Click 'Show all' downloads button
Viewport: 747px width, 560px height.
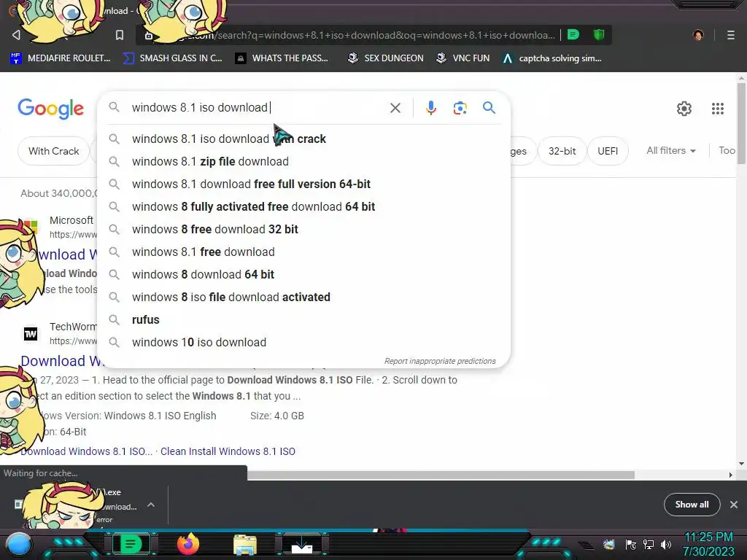692,505
